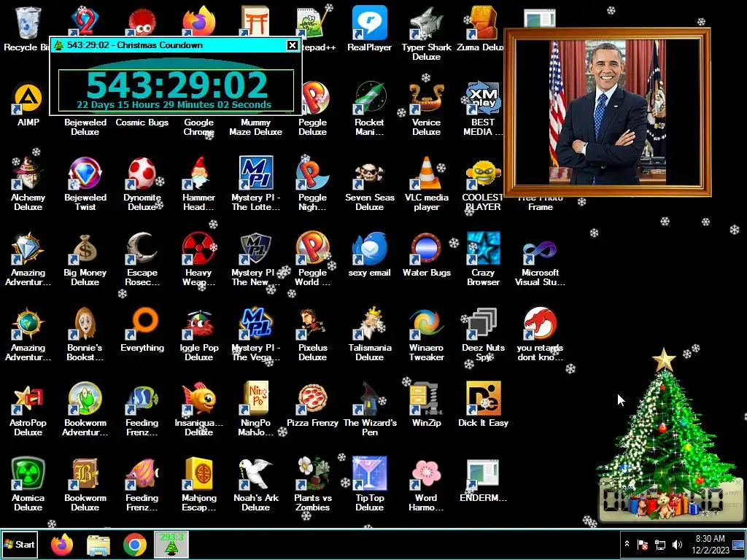Click the Obama photo in the frame widget
The width and height of the screenshot is (747, 560).
coord(608,112)
